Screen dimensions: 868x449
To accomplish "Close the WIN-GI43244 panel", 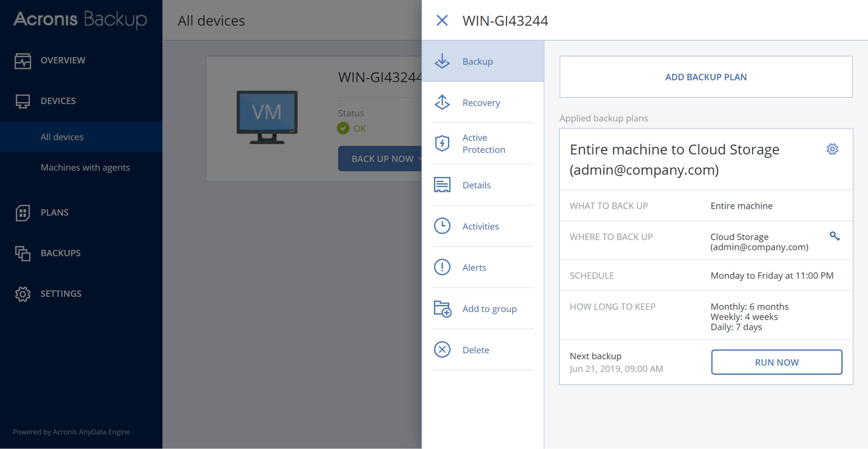I will 442,21.
